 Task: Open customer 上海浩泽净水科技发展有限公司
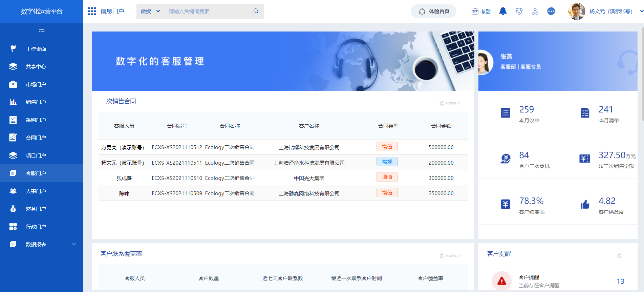tap(309, 163)
